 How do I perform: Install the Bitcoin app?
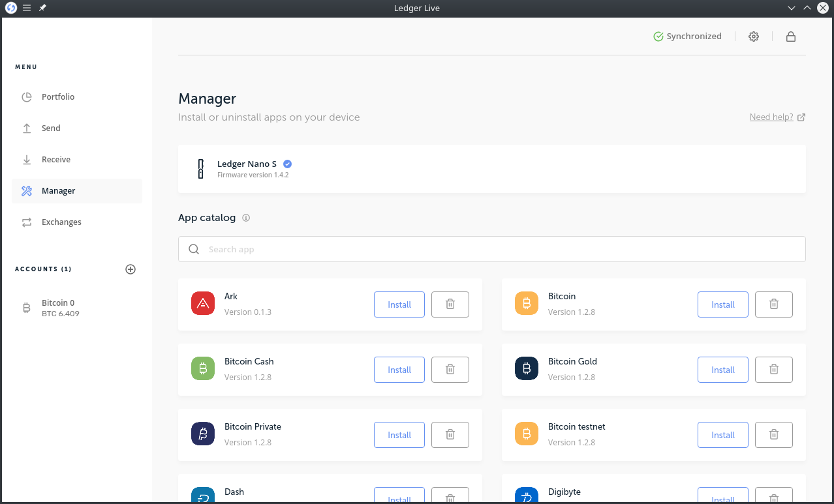(x=722, y=304)
